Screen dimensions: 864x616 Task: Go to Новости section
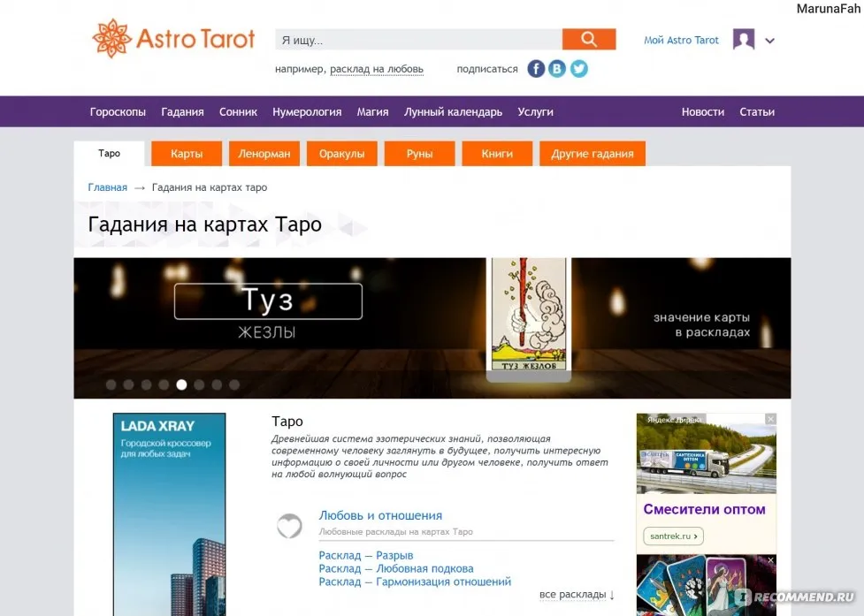702,111
